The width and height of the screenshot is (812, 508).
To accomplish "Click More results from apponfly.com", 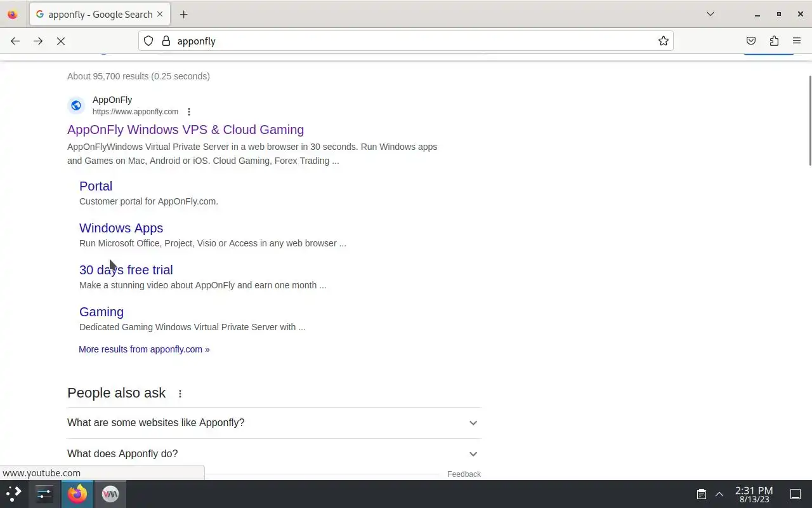I will pyautogui.click(x=144, y=349).
